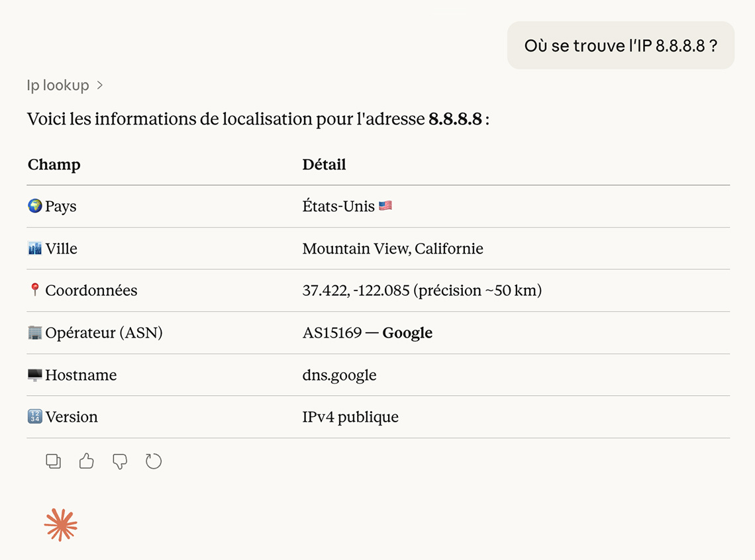Click the US flag emoji next to États-Unis

[x=385, y=206]
